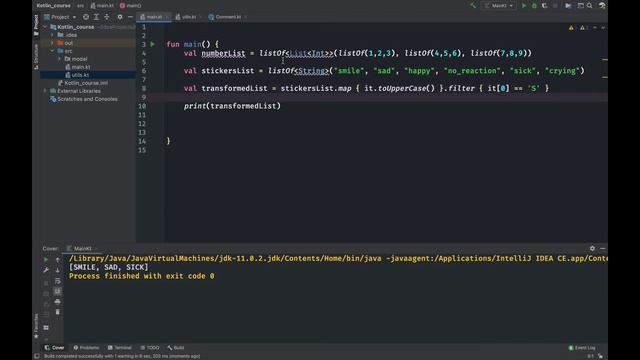Image resolution: width=640 pixels, height=360 pixels.
Task: Click the Build project hammer icon
Action: [x=473, y=6]
